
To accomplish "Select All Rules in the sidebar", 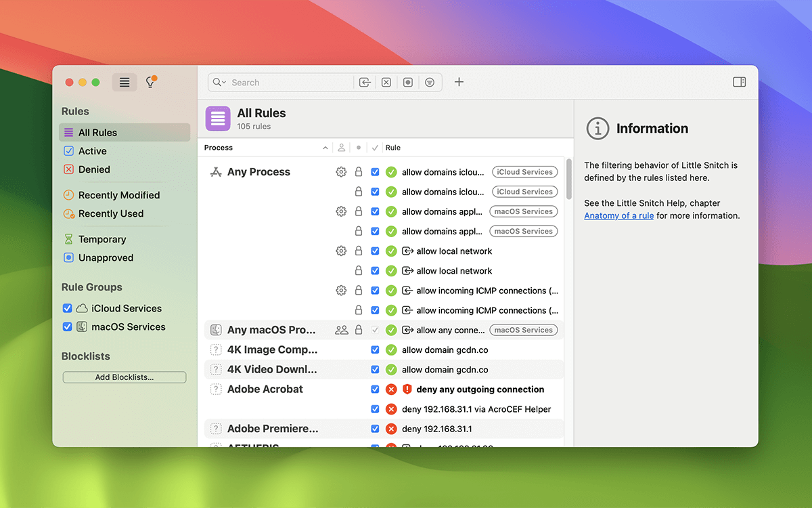I will [125, 133].
